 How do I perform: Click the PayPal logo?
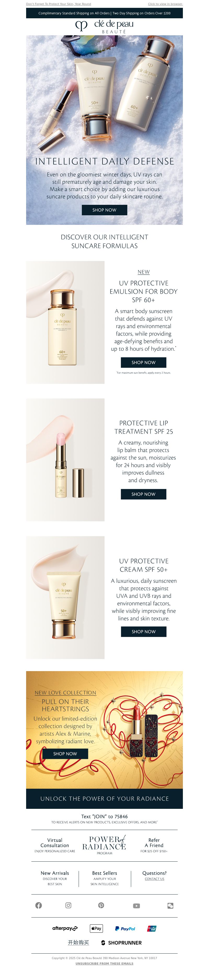coord(125,929)
